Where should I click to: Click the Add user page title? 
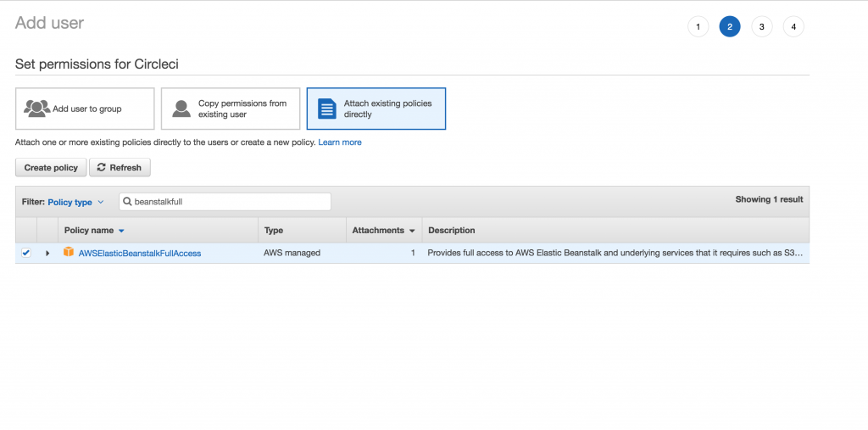tap(49, 23)
